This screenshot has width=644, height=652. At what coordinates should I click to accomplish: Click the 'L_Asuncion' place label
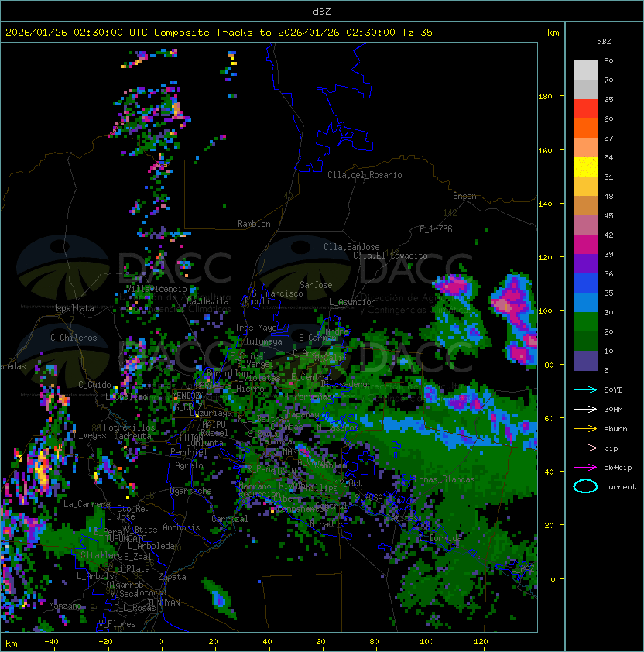(x=352, y=302)
